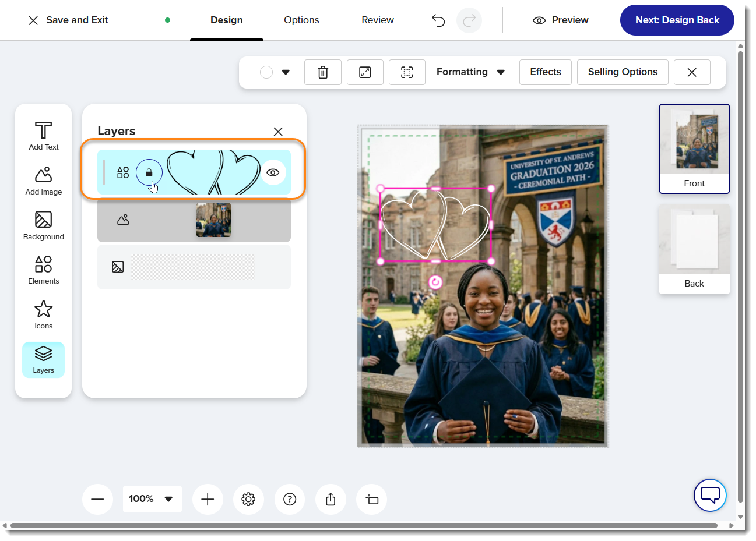Viewport: 756px width, 541px height.
Task: Click Next: Design Back button
Action: click(677, 20)
